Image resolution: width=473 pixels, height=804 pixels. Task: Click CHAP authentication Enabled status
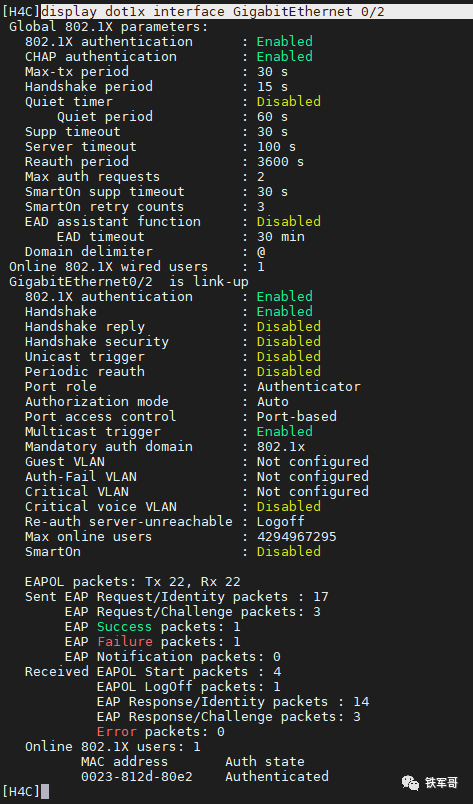point(285,56)
